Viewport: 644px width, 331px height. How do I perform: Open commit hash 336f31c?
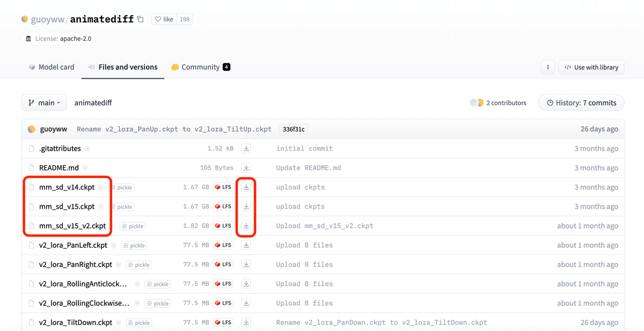pyautogui.click(x=293, y=129)
